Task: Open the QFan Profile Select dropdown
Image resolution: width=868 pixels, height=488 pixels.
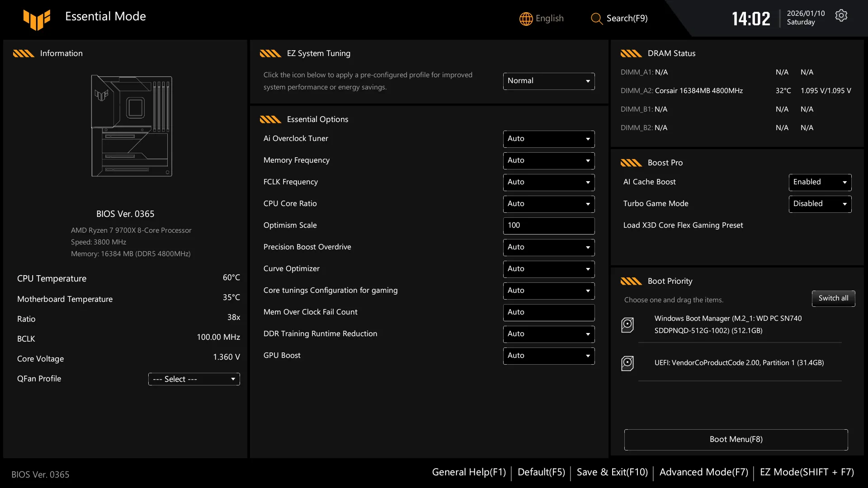Action: pos(194,379)
